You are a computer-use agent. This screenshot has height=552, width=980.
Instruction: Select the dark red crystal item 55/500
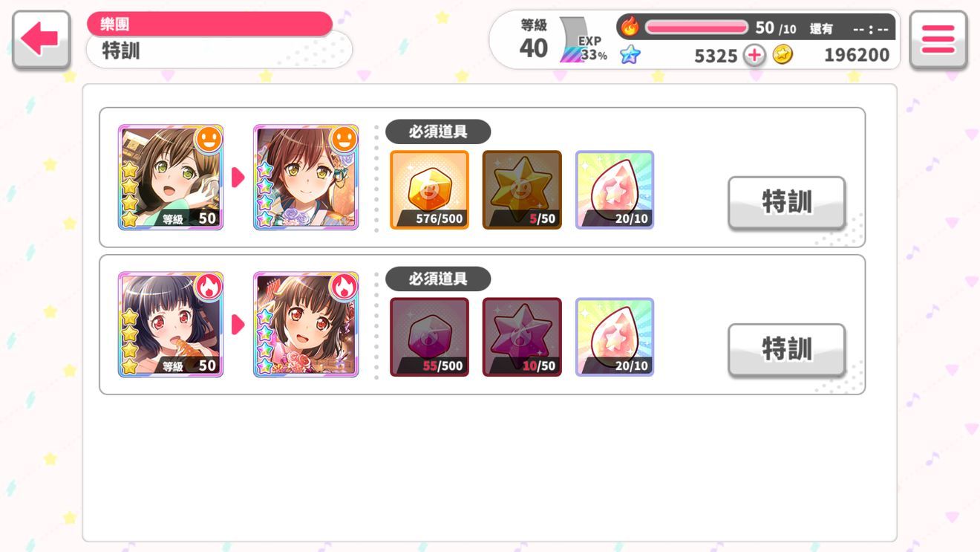click(429, 337)
